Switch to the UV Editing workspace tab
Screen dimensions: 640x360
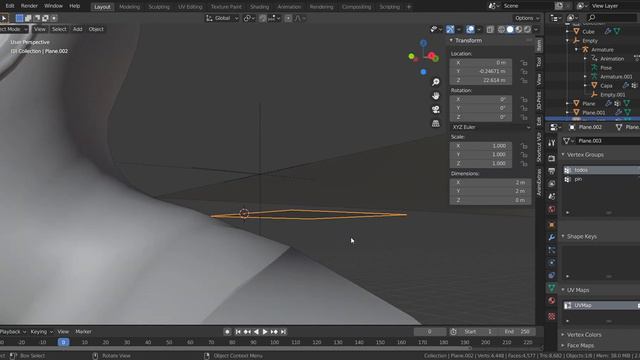click(190, 7)
